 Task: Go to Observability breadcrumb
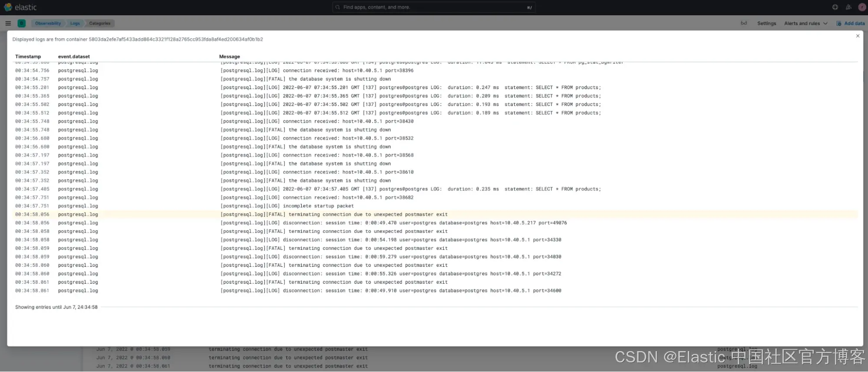[48, 23]
